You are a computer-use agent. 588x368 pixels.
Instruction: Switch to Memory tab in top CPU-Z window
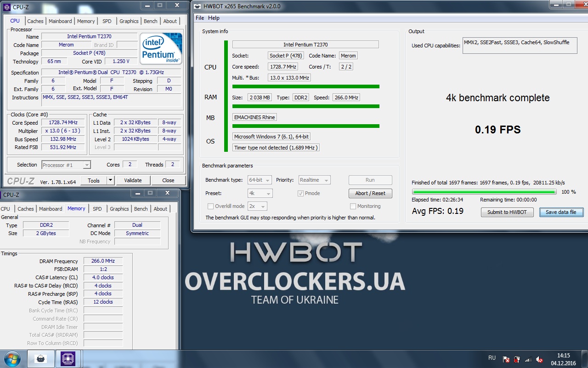86,21
